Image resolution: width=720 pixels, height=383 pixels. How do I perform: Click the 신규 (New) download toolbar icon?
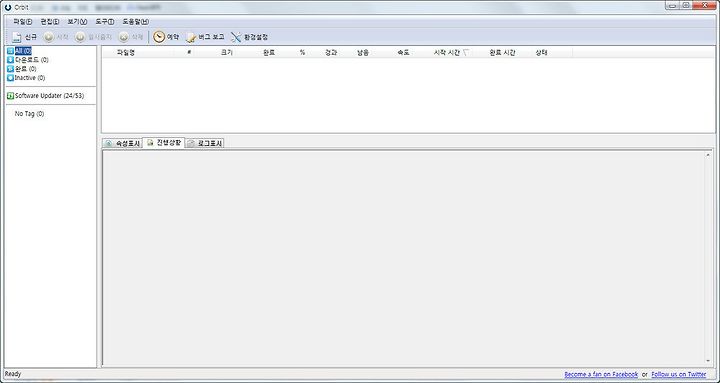[x=17, y=37]
